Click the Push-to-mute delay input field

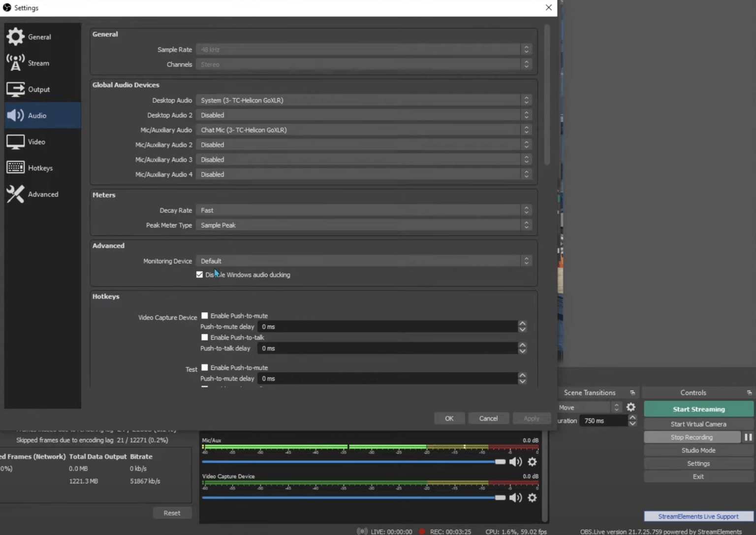pyautogui.click(x=389, y=326)
